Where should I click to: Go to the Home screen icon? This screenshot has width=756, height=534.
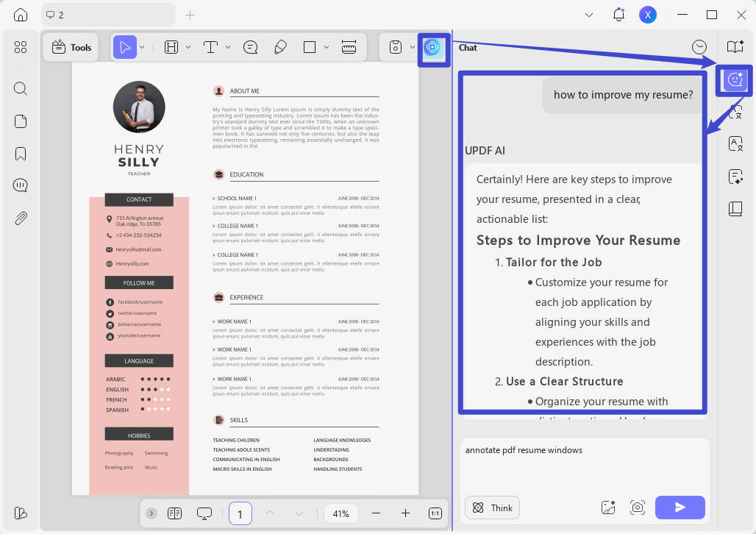point(21,15)
